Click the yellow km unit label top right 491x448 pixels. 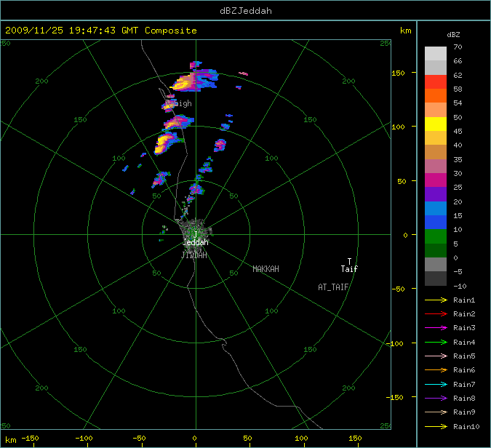point(405,31)
